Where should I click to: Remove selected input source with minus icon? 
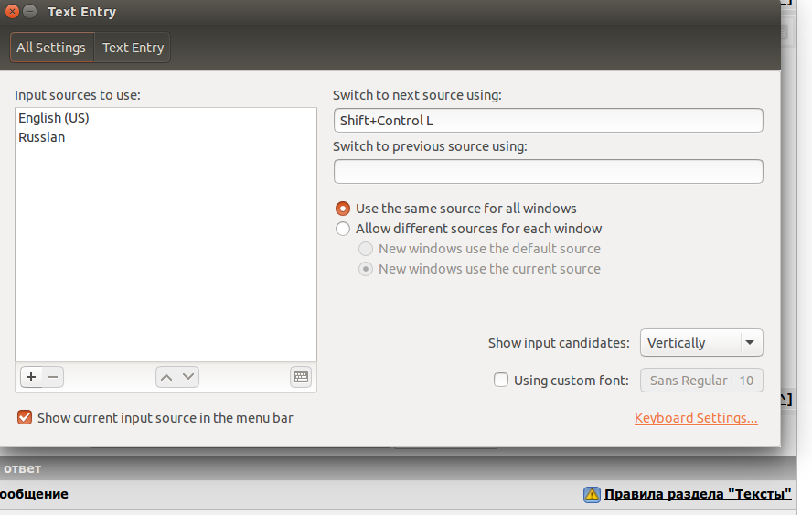pyautogui.click(x=53, y=377)
